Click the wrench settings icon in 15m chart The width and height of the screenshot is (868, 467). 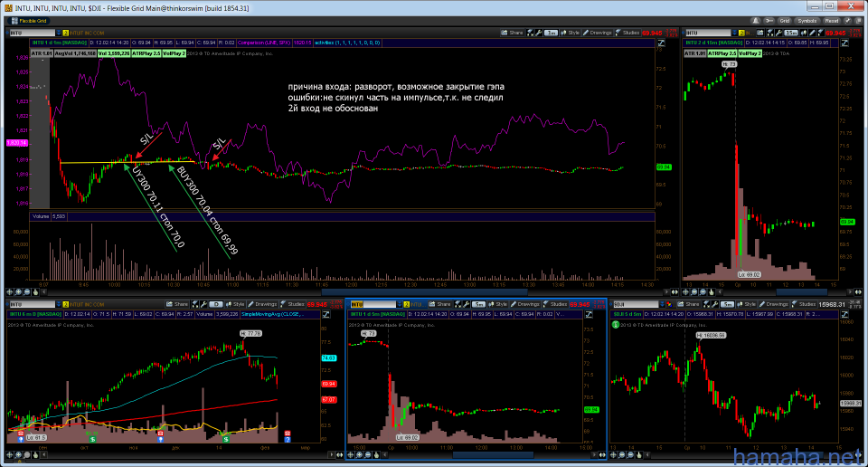click(x=778, y=33)
